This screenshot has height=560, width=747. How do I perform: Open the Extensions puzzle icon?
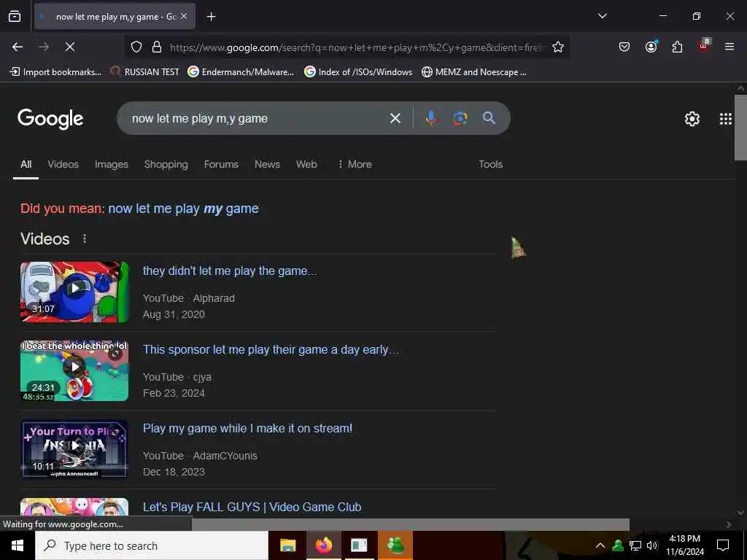click(x=677, y=47)
